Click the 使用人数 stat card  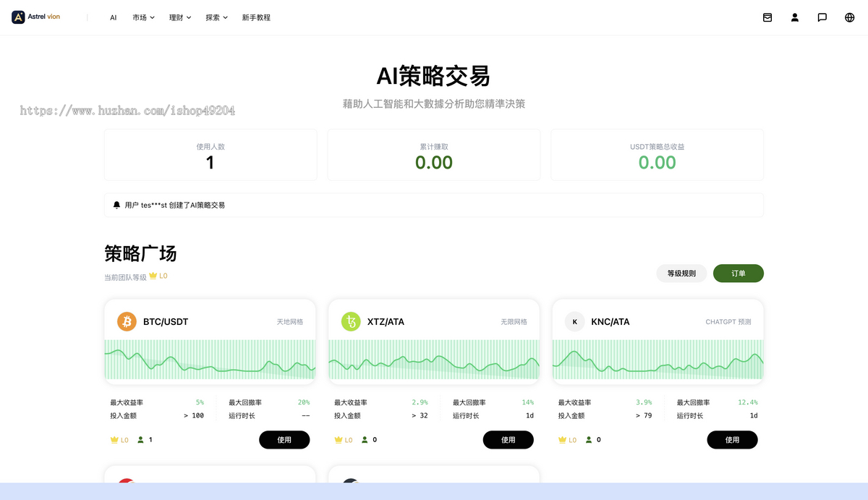[210, 155]
